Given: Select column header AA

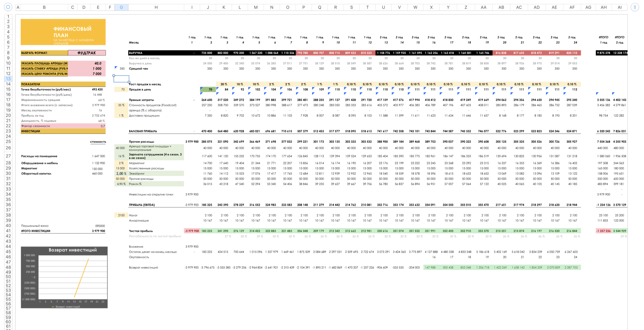Looking at the screenshot, I should pos(483,7).
